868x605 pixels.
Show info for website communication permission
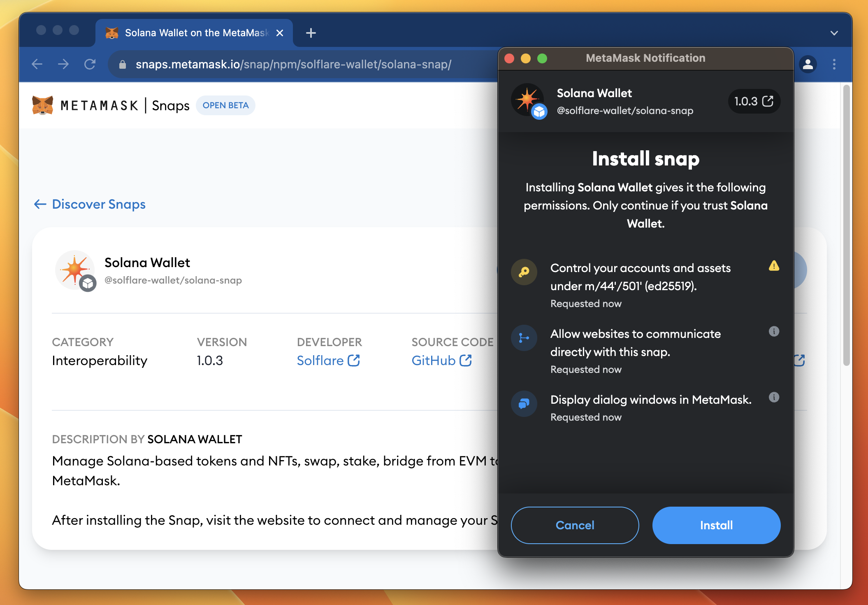click(x=774, y=331)
